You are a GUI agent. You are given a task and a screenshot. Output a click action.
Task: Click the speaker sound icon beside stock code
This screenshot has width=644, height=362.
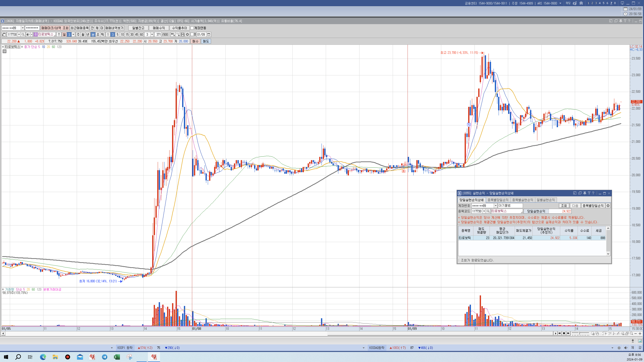(28, 34)
